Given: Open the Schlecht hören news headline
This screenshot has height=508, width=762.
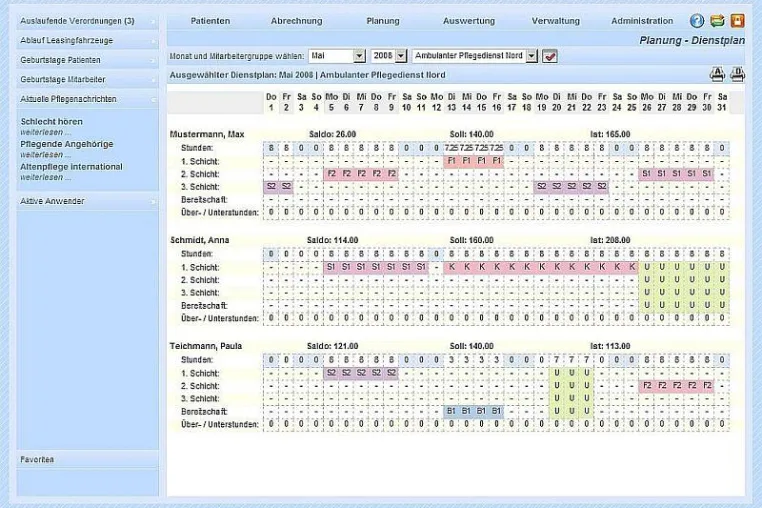Looking at the screenshot, I should point(52,122).
